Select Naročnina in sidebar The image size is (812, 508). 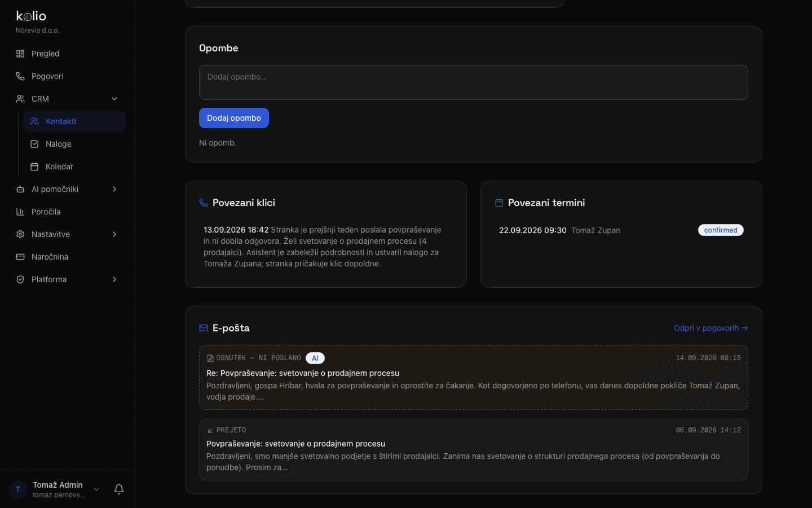pyautogui.click(x=68, y=257)
